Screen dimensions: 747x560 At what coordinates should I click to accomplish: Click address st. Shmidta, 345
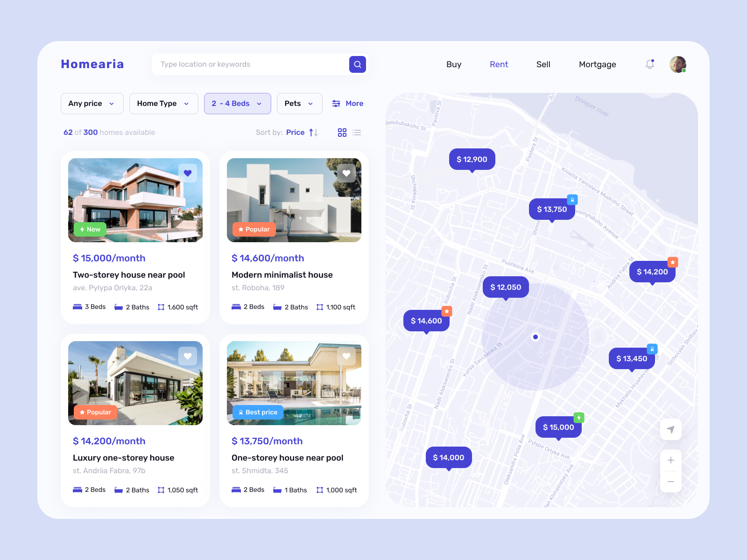260,471
